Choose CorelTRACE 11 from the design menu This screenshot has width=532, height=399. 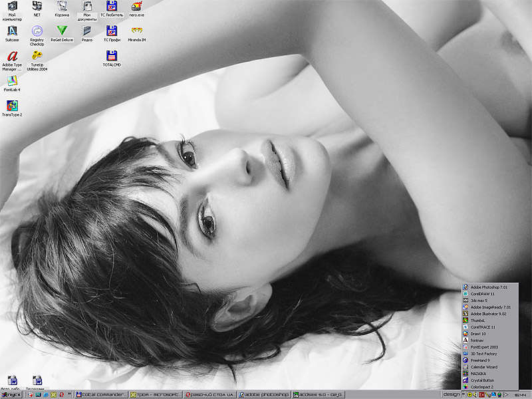[x=490, y=327]
